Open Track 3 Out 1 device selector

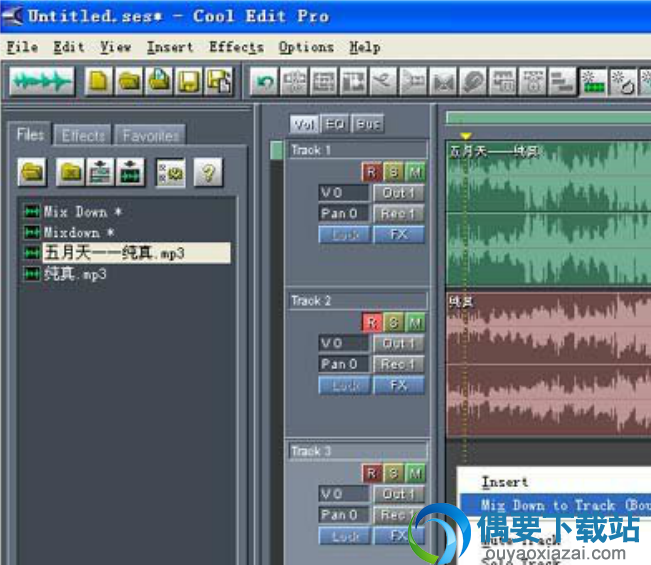pos(399,494)
